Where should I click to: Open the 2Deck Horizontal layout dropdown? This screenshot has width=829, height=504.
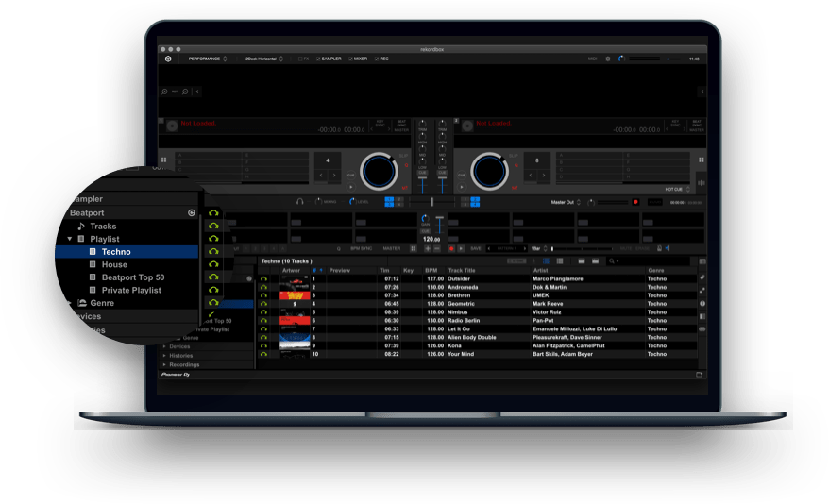coord(264,59)
